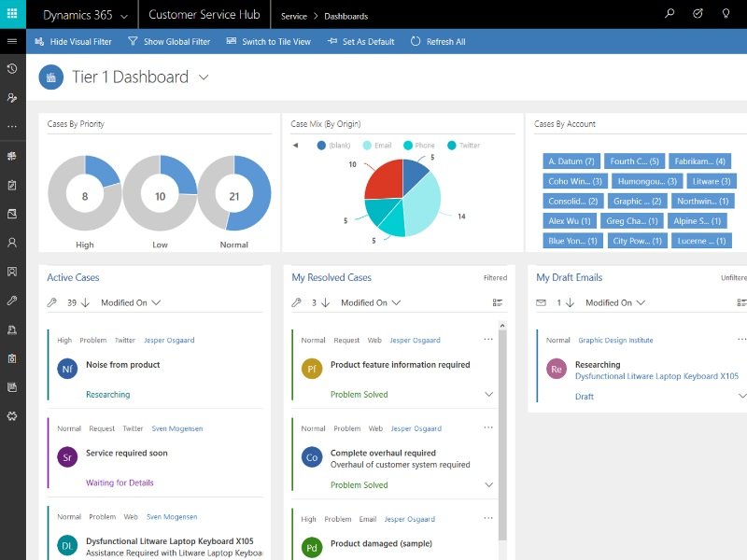Select red slice of Case Mix pie
747x560 pixels.
[x=387, y=180]
